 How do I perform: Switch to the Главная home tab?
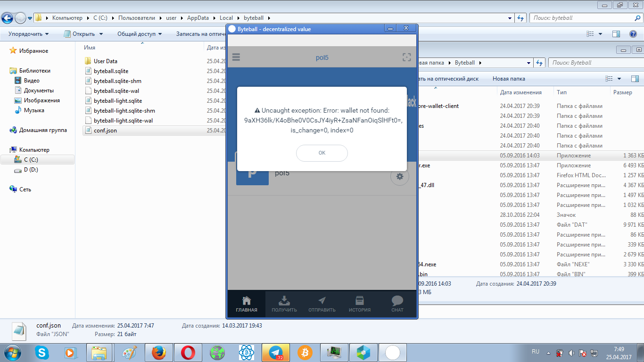coord(247,304)
